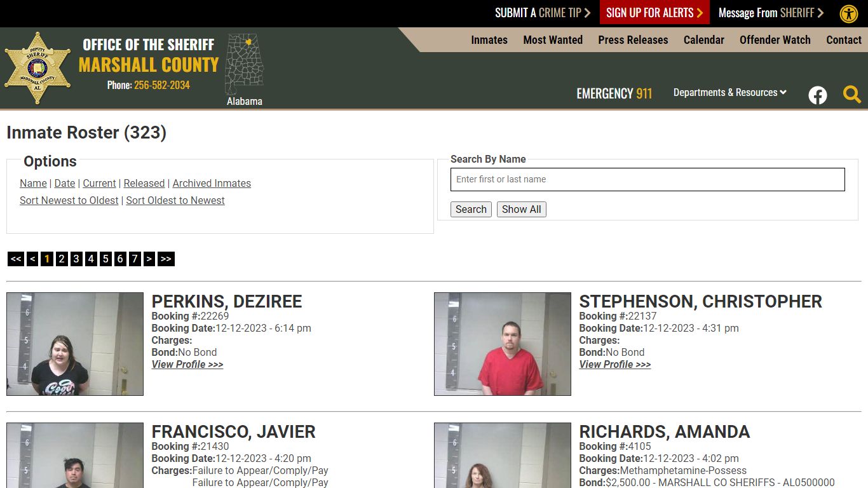Go to previous page with <

coord(32,259)
